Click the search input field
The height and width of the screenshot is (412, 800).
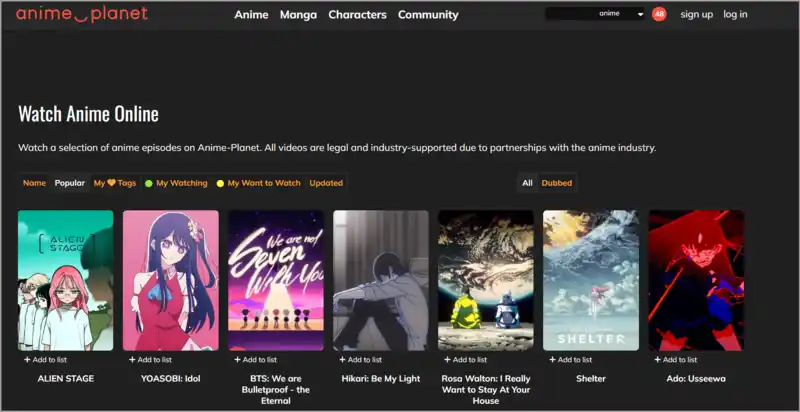570,14
